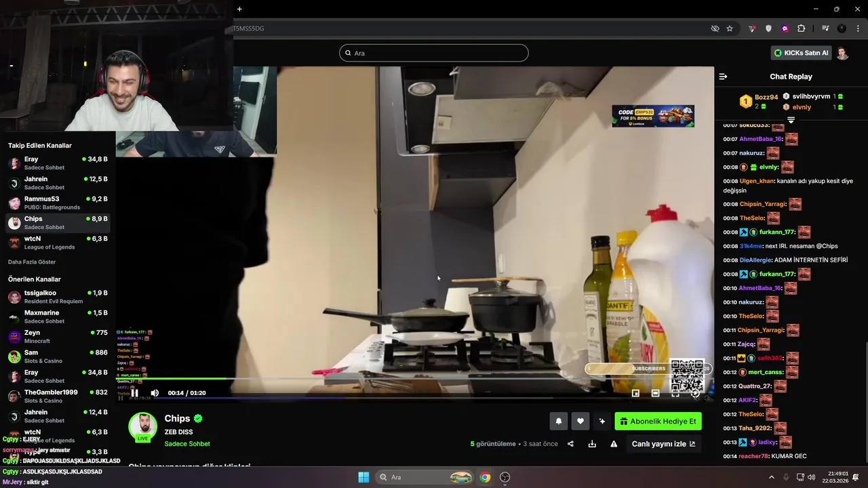Click the Ara search field
Image resolution: width=868 pixels, height=488 pixels.
point(434,53)
